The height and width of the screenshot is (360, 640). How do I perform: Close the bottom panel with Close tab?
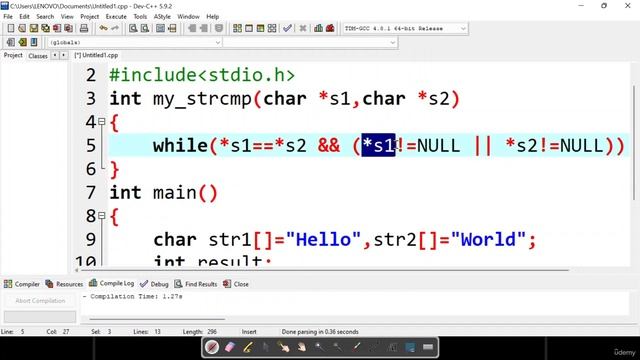click(236, 284)
